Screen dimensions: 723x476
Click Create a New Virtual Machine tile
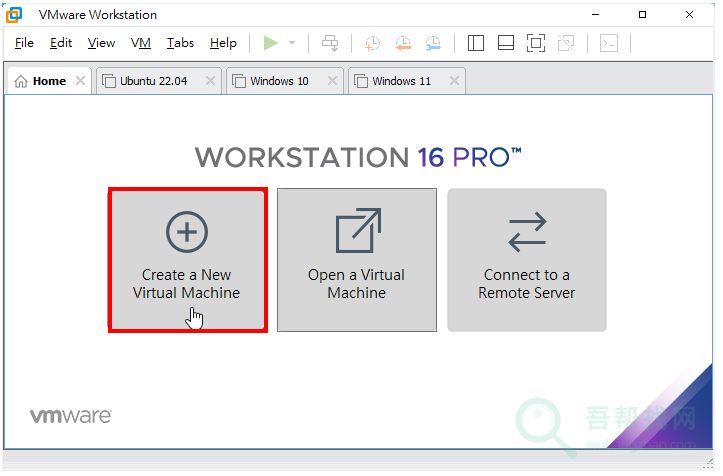pyautogui.click(x=188, y=260)
